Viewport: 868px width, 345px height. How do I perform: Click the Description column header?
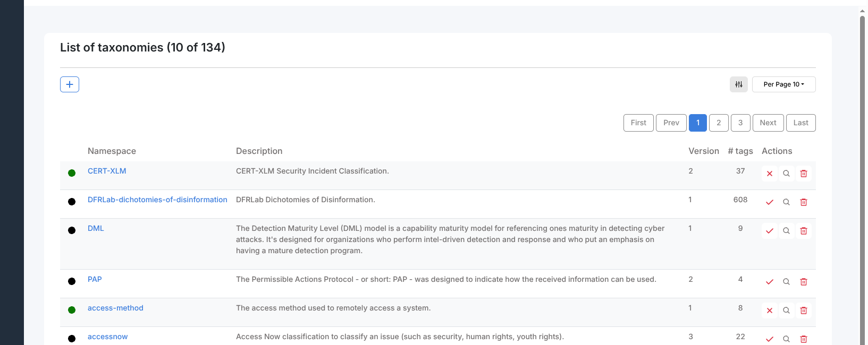pyautogui.click(x=259, y=151)
